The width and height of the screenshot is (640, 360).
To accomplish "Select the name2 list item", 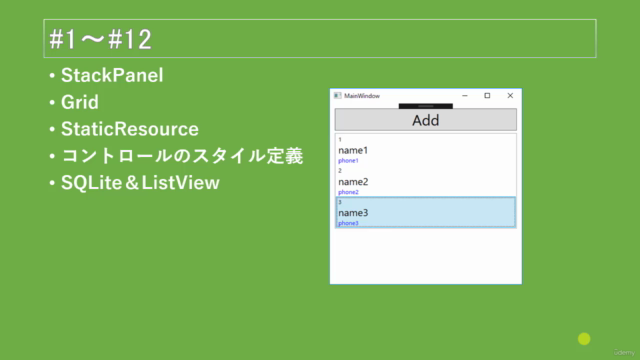I will click(x=426, y=181).
